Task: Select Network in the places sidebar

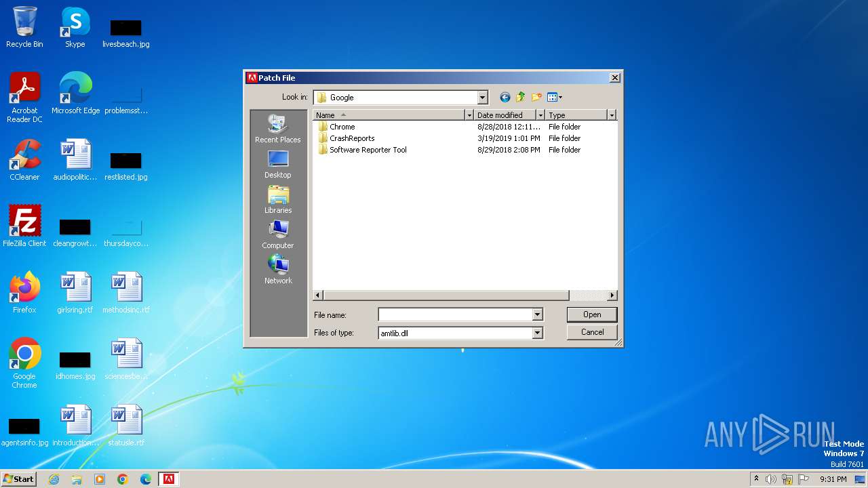Action: (x=278, y=270)
